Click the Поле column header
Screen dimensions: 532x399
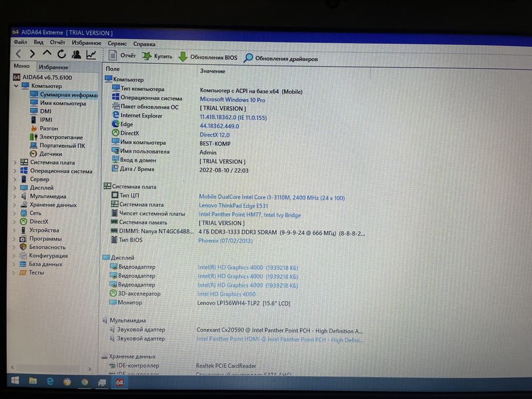click(113, 68)
